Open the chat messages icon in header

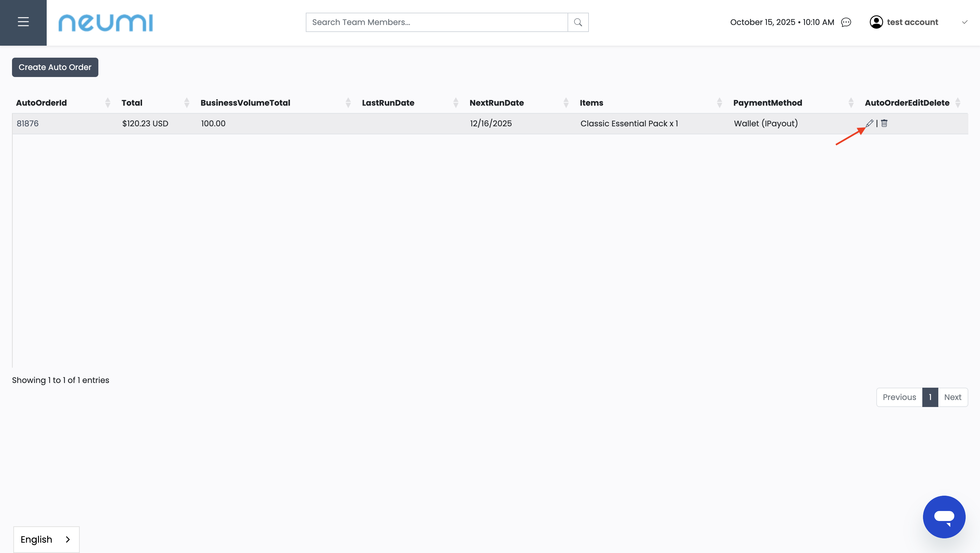click(846, 22)
